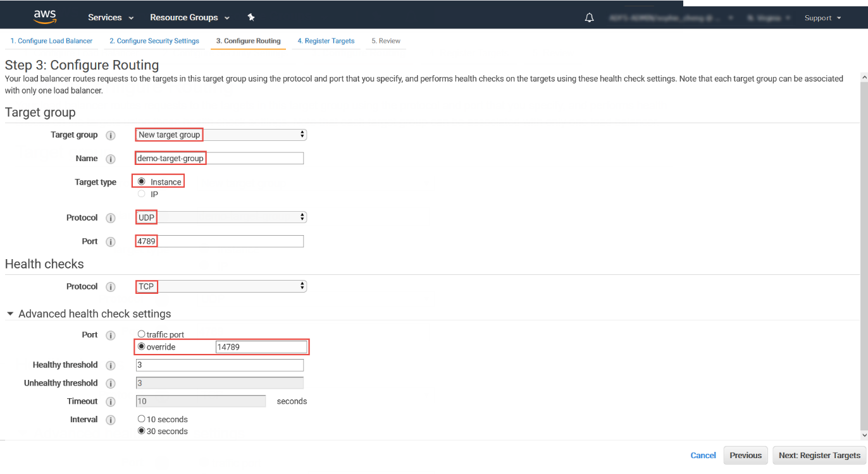868x474 pixels.
Task: Click the AWS logo home icon
Action: pos(45,16)
